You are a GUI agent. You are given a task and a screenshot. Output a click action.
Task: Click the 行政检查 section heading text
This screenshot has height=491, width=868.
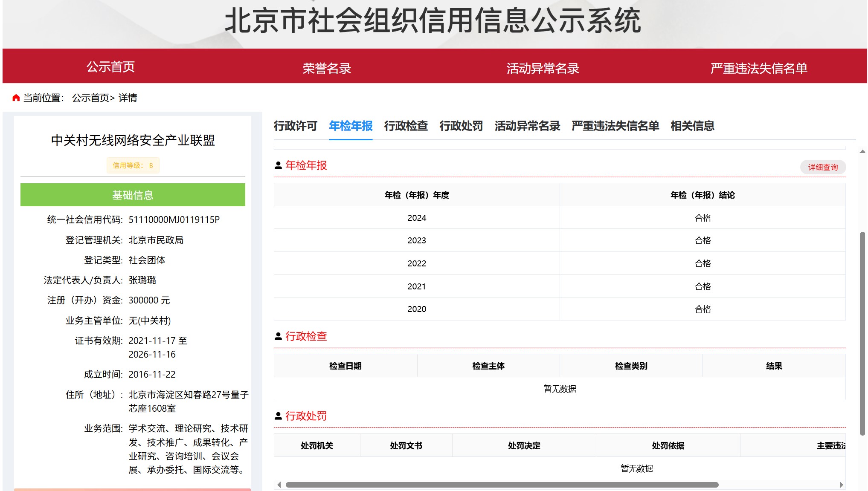tap(306, 336)
